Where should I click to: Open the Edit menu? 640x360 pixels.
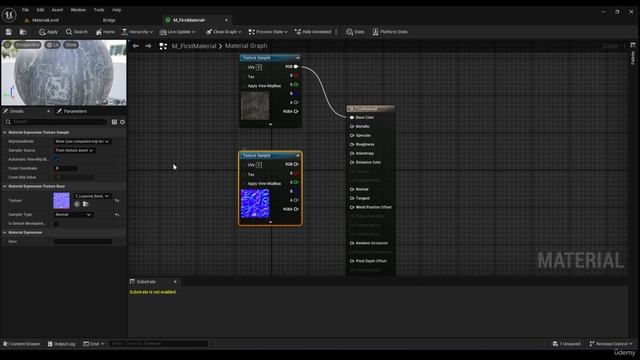click(x=40, y=10)
